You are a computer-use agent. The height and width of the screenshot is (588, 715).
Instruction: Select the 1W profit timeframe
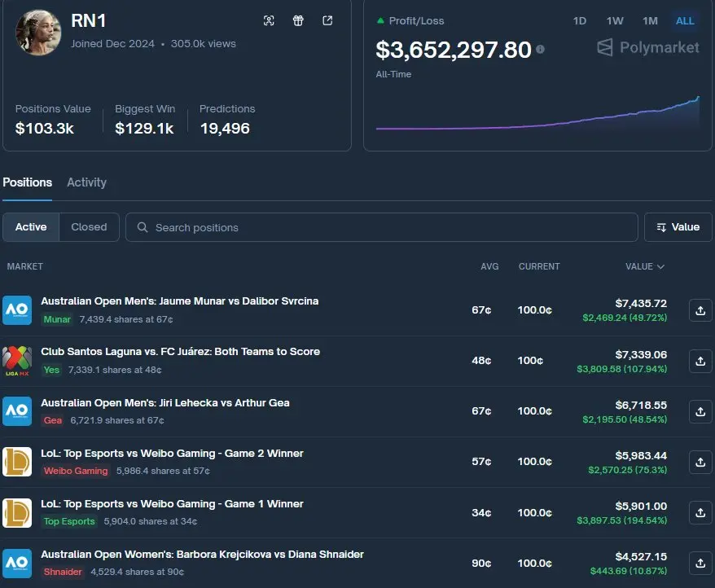(x=615, y=21)
